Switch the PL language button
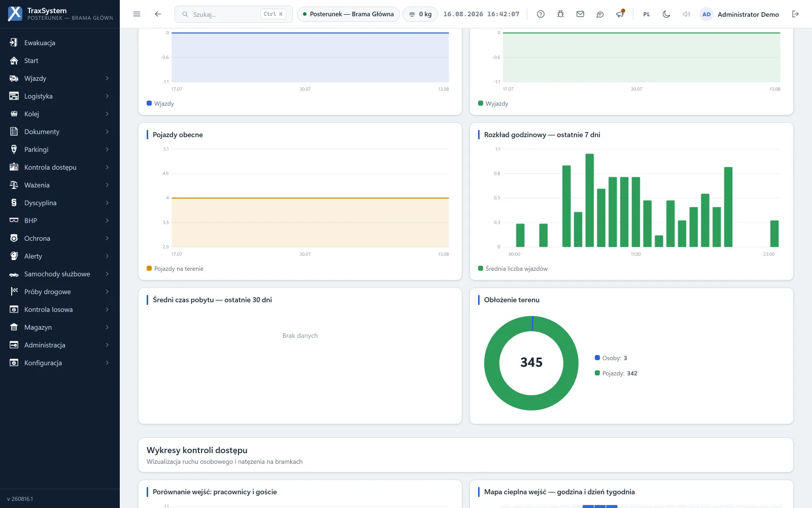This screenshot has width=812, height=508. click(x=647, y=14)
